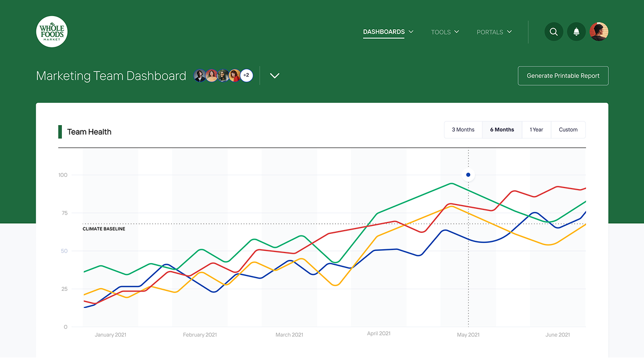Select the team member avatar with gray background
Image resolution: width=644 pixels, height=358 pixels.
click(x=200, y=76)
